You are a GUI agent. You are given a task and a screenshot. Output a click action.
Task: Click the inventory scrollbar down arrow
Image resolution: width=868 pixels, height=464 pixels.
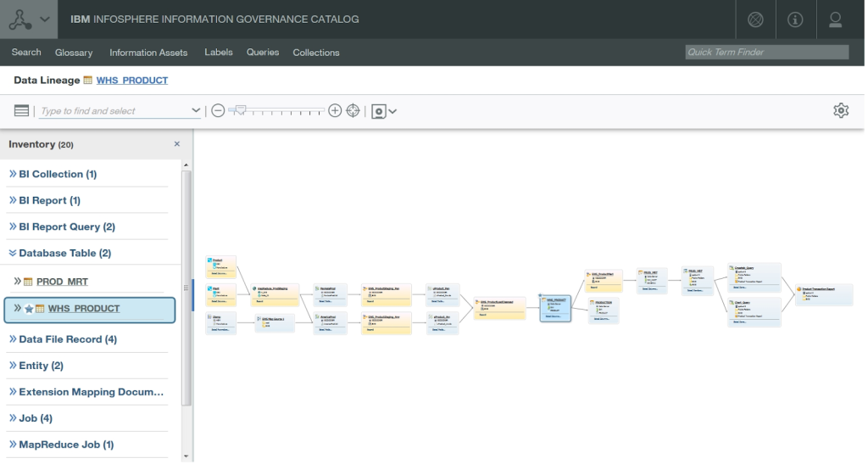[x=186, y=457]
